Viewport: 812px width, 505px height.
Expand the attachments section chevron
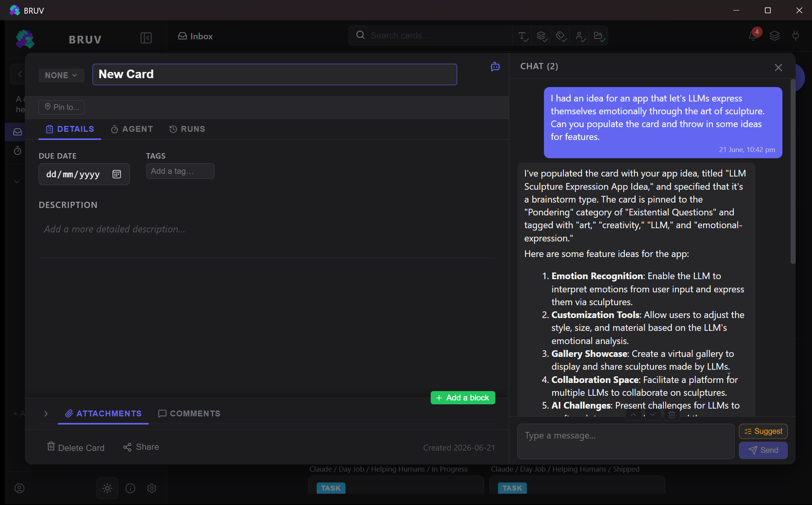click(x=46, y=414)
